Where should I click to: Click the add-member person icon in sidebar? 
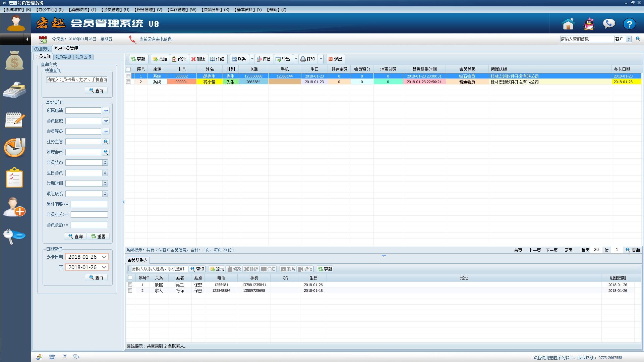(x=14, y=207)
